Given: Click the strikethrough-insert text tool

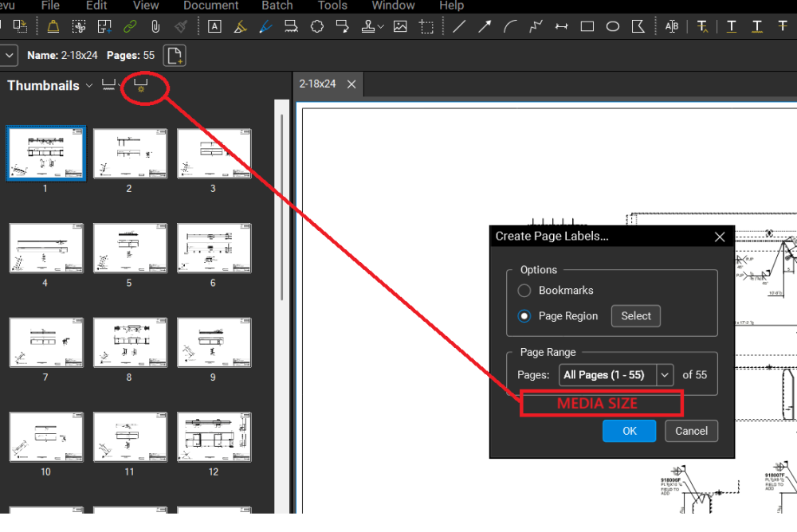Looking at the screenshot, I should [x=702, y=26].
